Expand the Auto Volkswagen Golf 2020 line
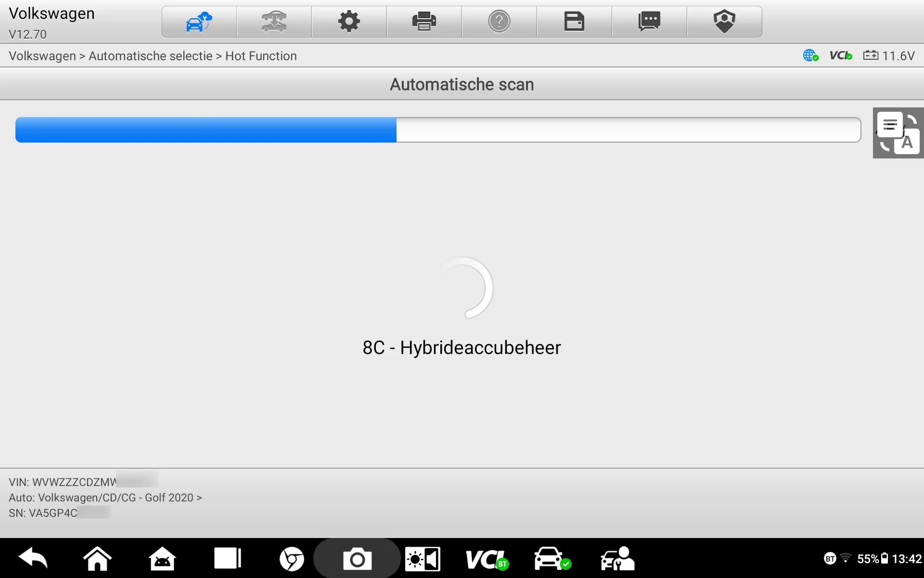This screenshot has height=578, width=924. point(105,498)
